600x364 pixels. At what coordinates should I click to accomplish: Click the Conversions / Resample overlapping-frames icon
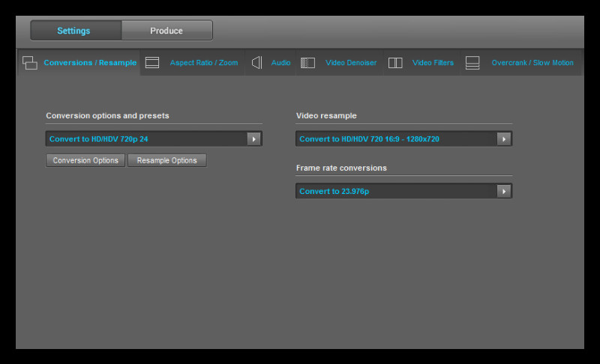(x=30, y=63)
